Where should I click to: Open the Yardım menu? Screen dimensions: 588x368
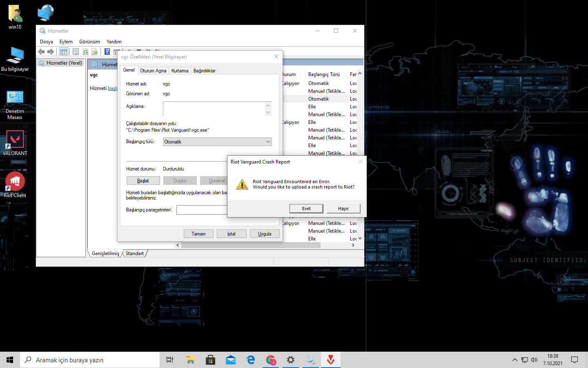[x=114, y=42]
